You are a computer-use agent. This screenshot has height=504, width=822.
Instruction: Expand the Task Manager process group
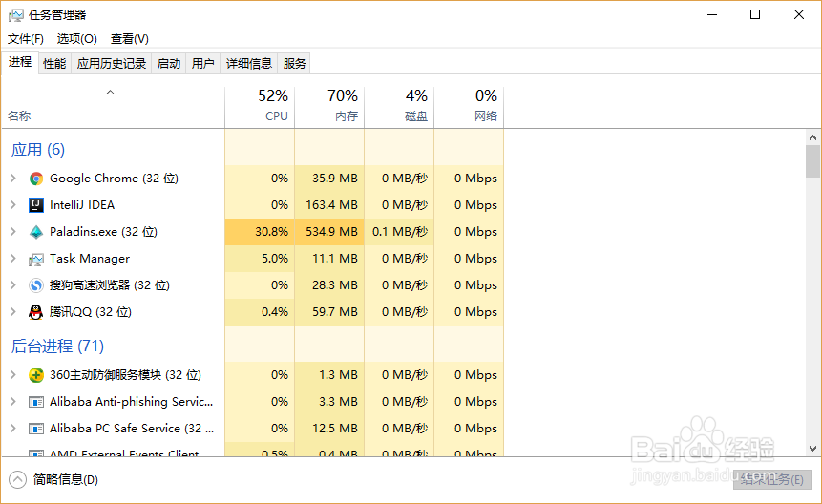(13, 259)
